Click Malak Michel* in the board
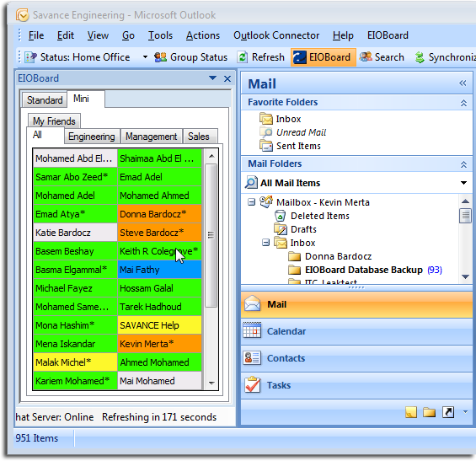The width and height of the screenshot is (476, 461). 75,362
